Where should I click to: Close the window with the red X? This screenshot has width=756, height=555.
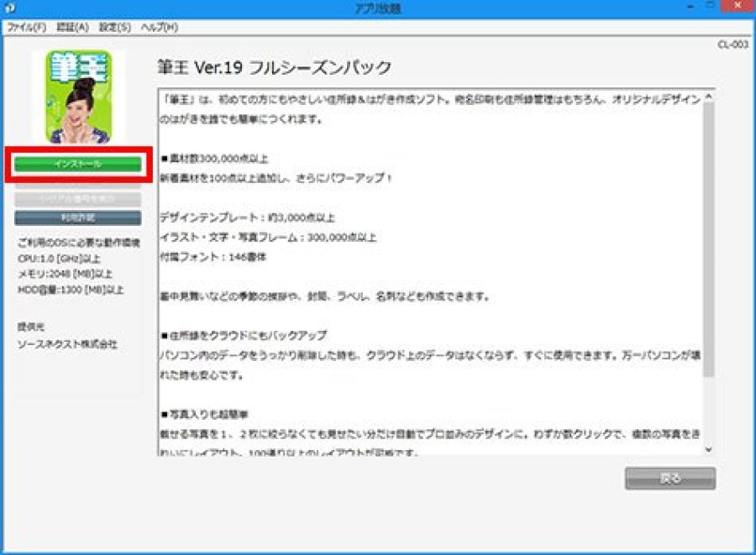pyautogui.click(x=737, y=6)
